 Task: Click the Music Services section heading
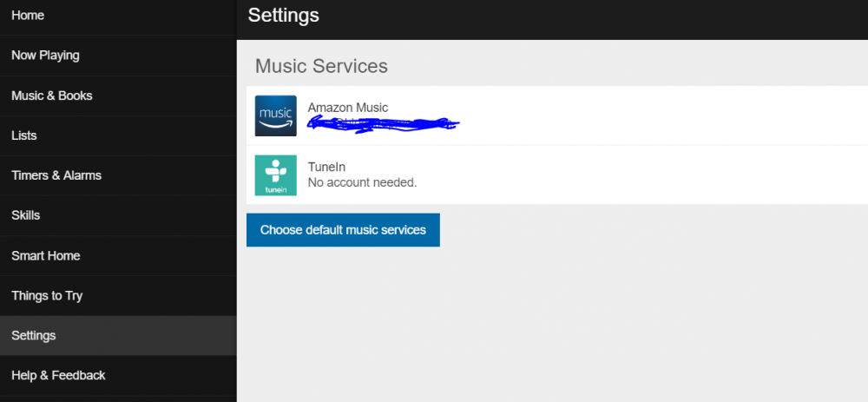pyautogui.click(x=321, y=66)
